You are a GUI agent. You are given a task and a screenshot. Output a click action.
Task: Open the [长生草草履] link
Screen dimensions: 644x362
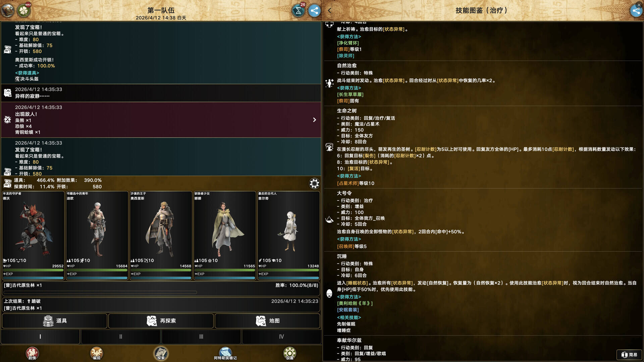coord(350,95)
